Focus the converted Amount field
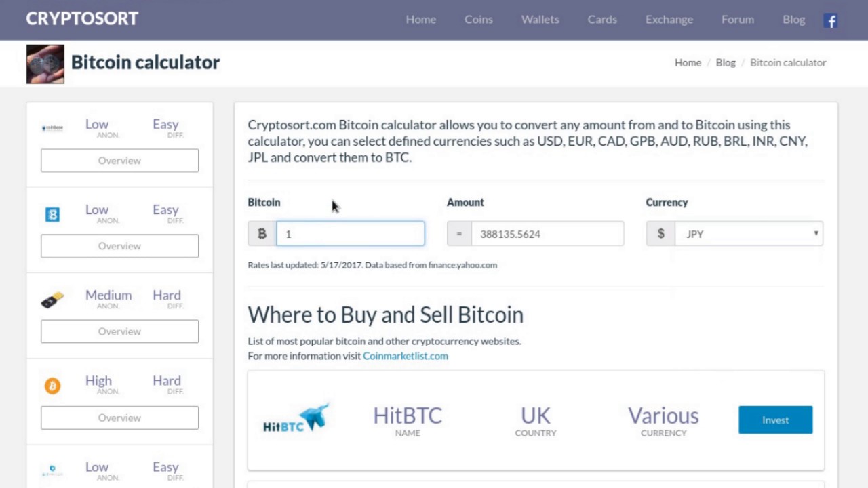 click(x=547, y=234)
